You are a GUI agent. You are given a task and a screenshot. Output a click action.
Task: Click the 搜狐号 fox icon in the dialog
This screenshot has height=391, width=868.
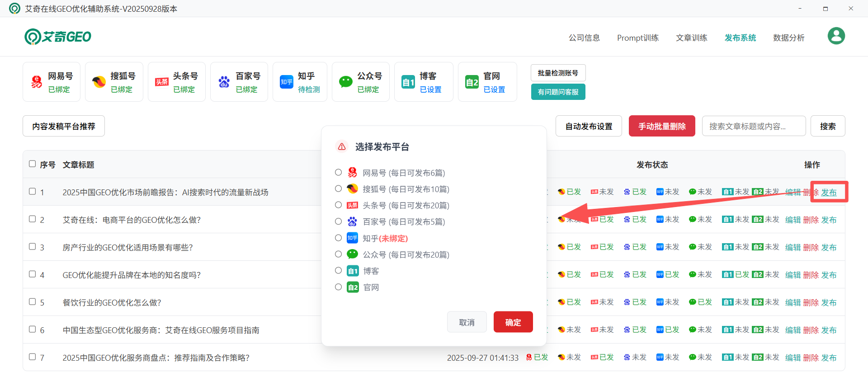(352, 189)
